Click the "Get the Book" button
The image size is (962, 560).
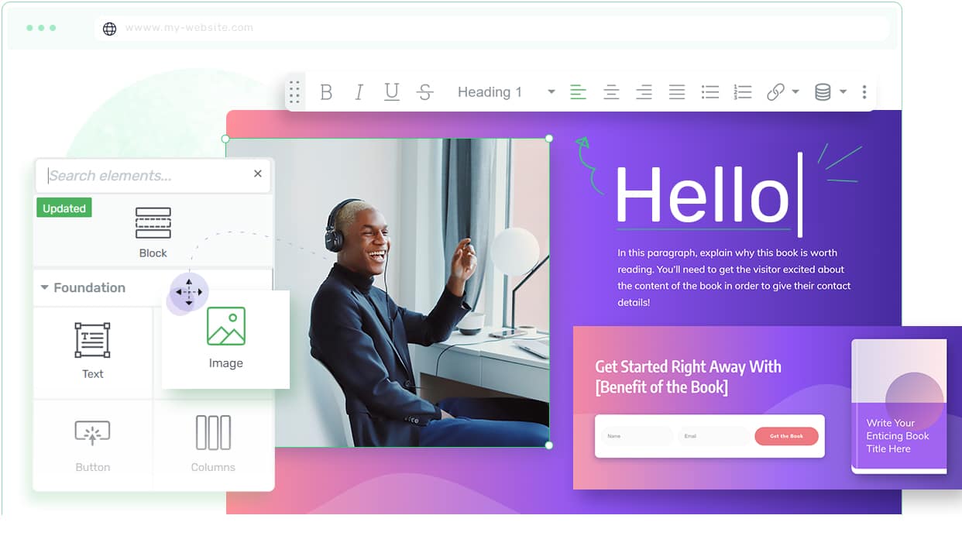point(786,436)
